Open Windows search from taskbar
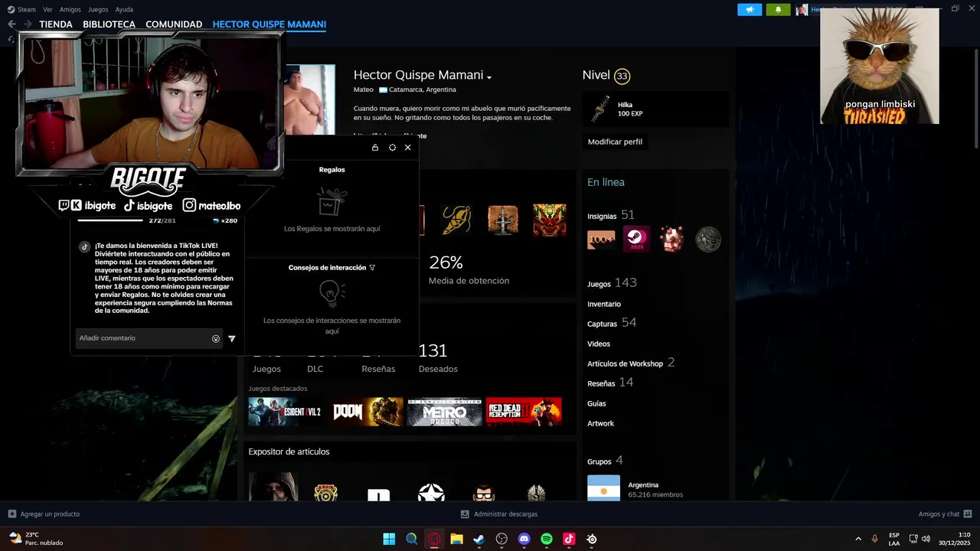 click(412, 539)
